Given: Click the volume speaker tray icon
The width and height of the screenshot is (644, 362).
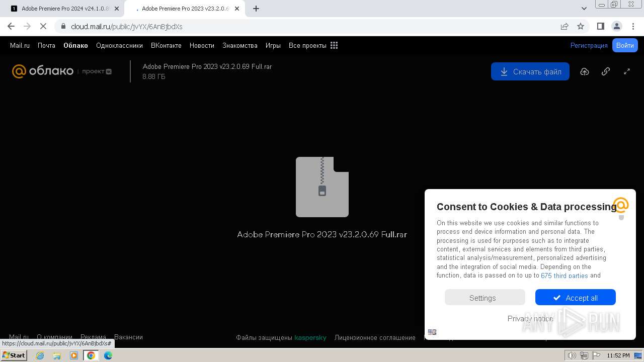Looking at the screenshot, I should [573, 355].
